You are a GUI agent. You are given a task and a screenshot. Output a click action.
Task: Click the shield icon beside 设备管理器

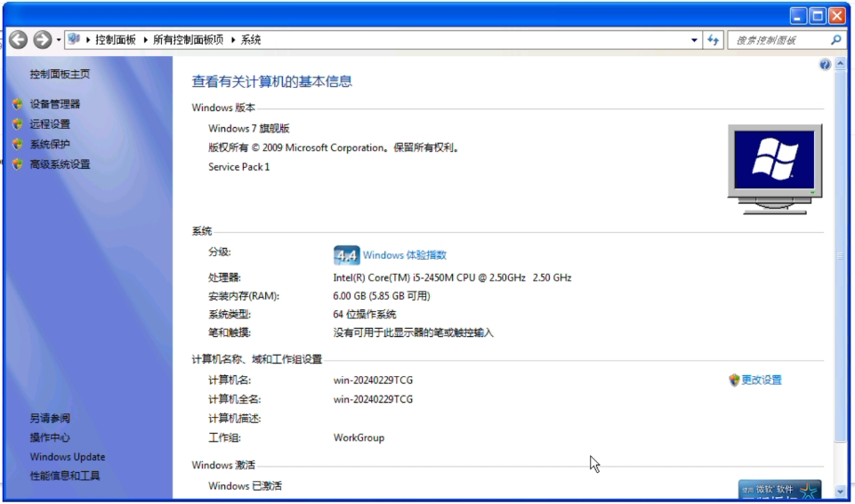coord(18,104)
